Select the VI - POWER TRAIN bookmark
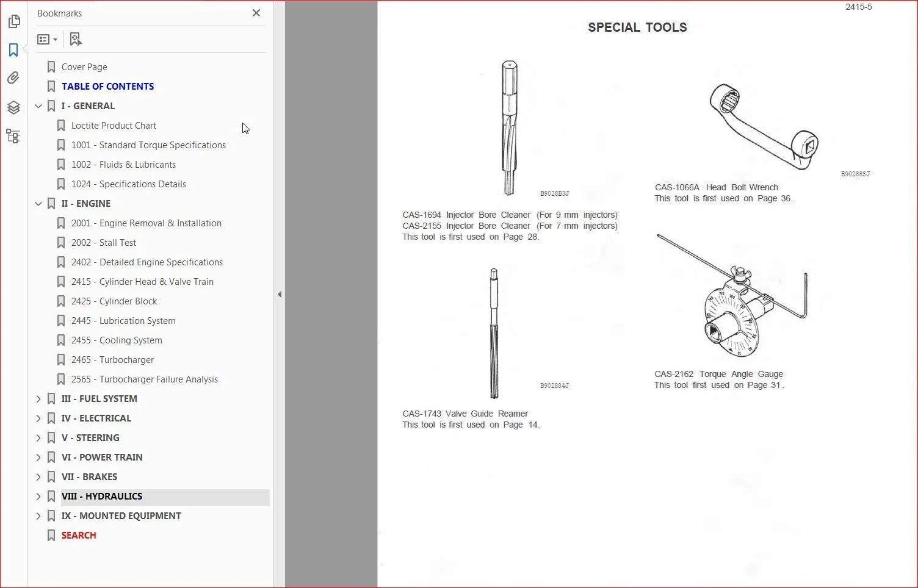 coord(102,457)
